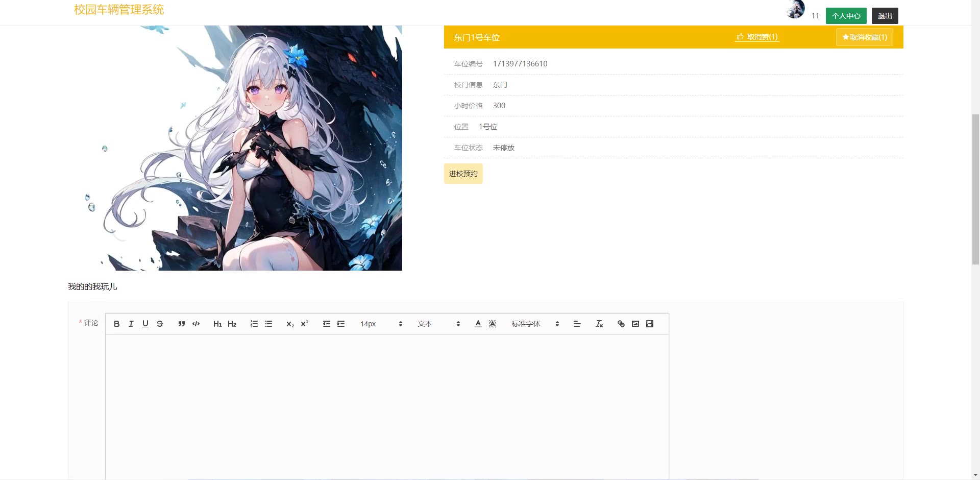Insert a code block in editor
This screenshot has width=980, height=480.
[x=196, y=324]
